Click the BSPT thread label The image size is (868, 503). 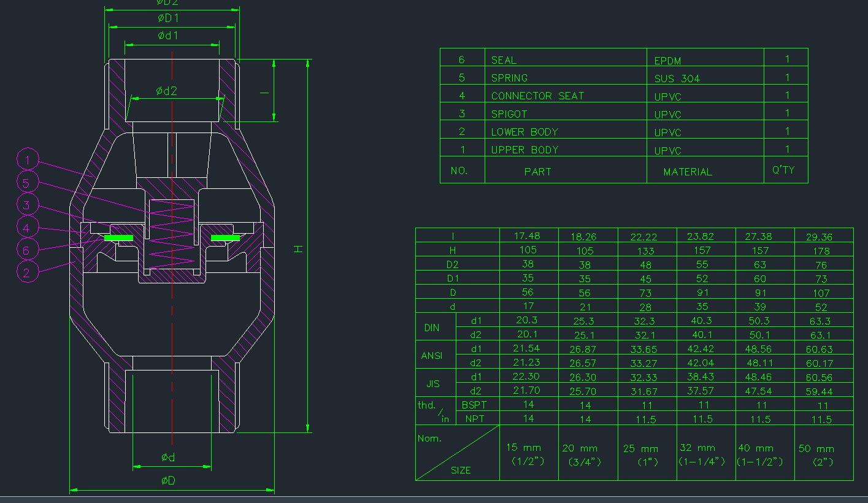point(473,405)
